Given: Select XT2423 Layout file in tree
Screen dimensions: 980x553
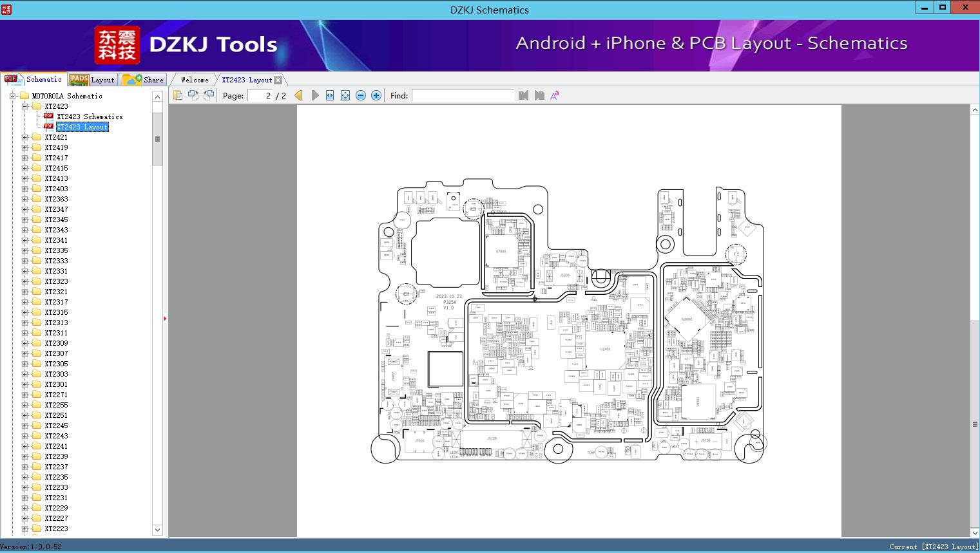Looking at the screenshot, I should tap(82, 127).
